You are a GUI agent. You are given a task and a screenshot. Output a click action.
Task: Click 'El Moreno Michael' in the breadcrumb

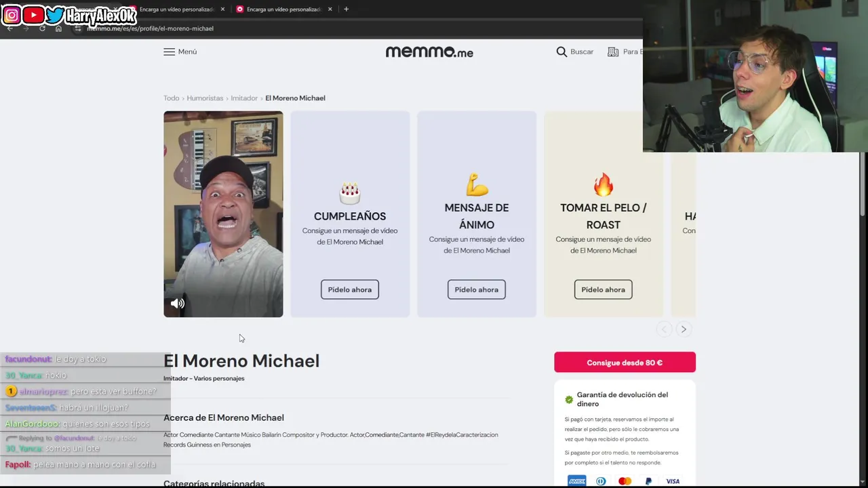(295, 98)
